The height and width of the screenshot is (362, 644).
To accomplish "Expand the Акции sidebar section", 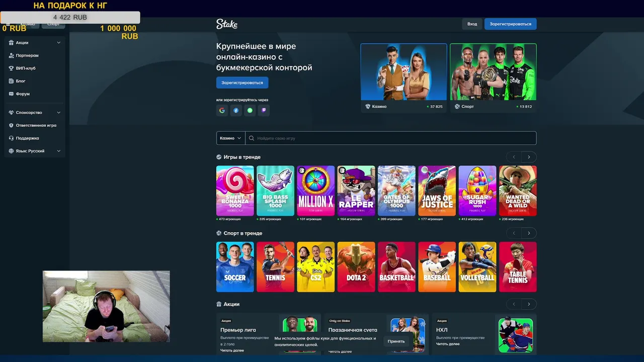I will click(x=58, y=43).
